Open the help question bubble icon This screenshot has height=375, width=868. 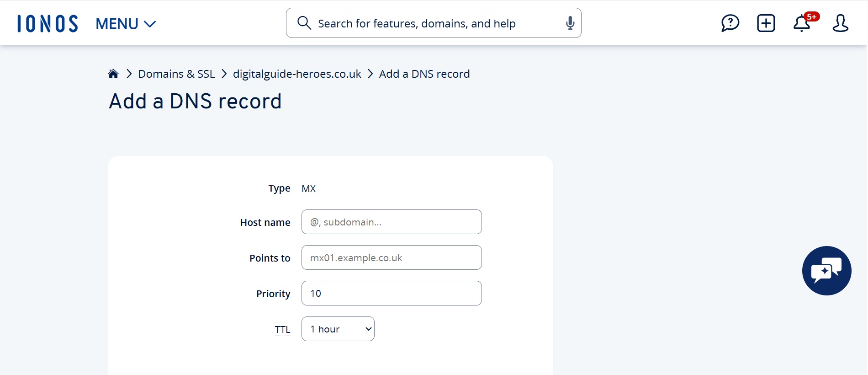coord(730,23)
